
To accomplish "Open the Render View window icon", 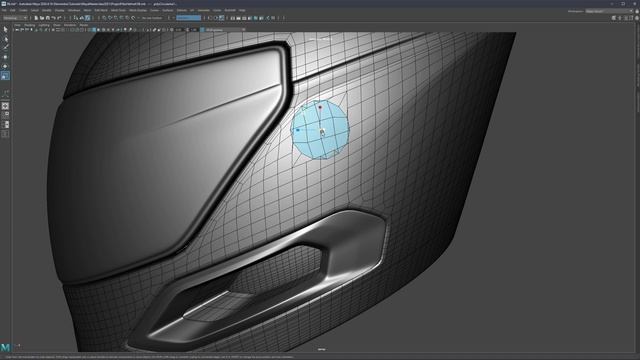I will pyautogui.click(x=233, y=18).
